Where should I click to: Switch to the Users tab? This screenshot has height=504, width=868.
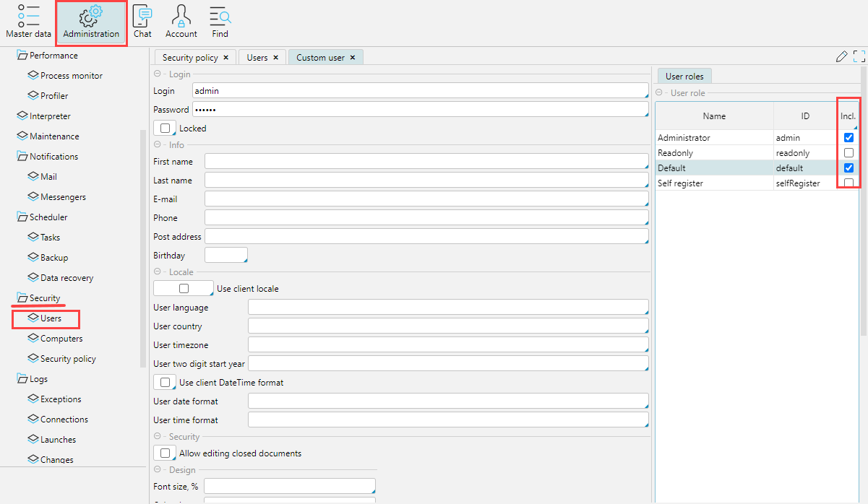click(x=257, y=58)
